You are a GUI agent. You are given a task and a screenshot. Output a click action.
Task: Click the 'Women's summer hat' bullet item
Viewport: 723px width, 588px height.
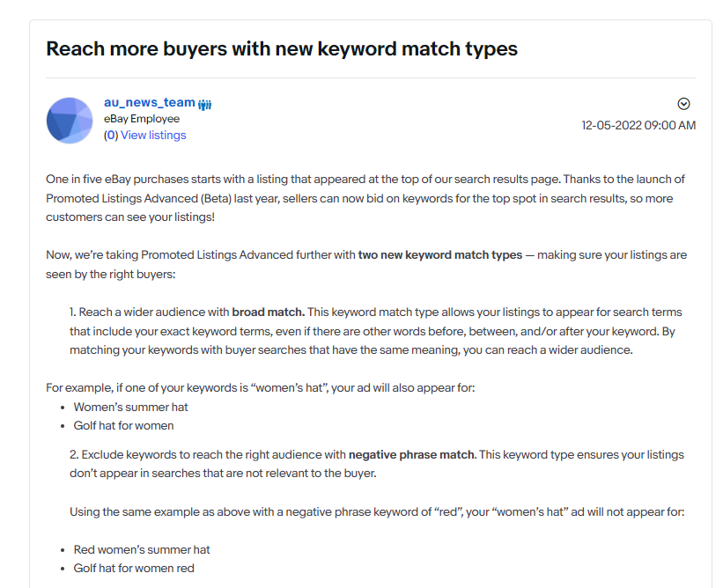(131, 407)
